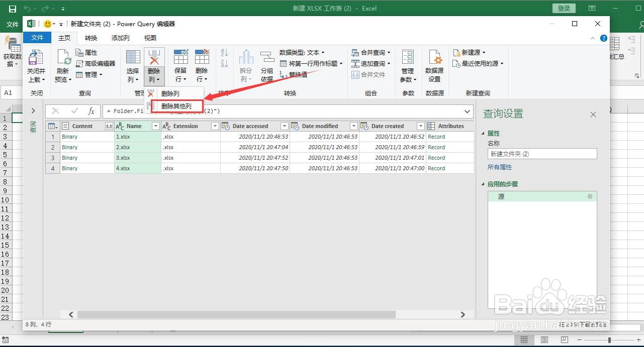
Task: Click the table icon in the grid corner
Action: 52,126
